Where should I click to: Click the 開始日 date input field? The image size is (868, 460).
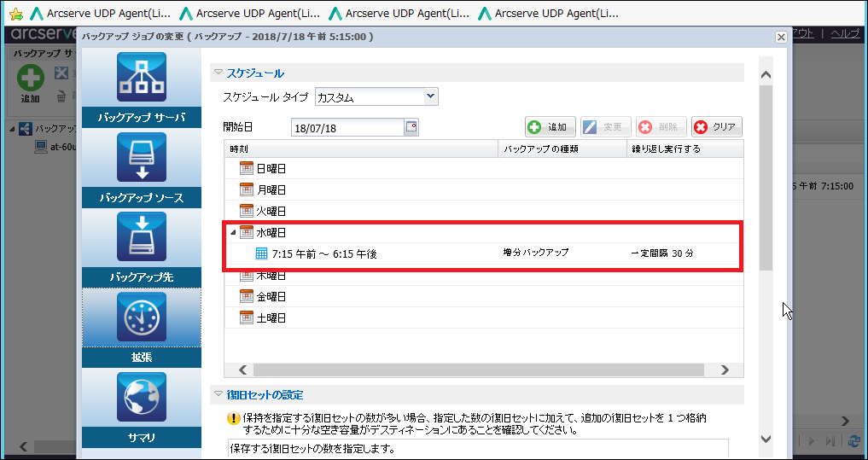click(x=347, y=128)
